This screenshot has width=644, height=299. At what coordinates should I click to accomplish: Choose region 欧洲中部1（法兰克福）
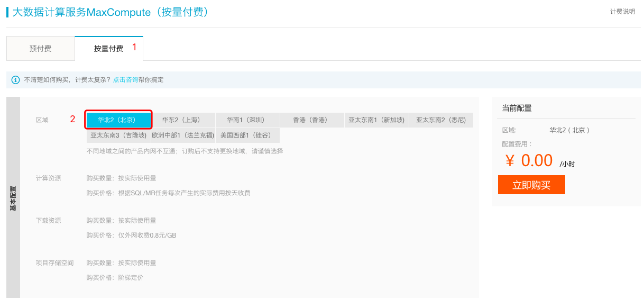[x=183, y=135]
